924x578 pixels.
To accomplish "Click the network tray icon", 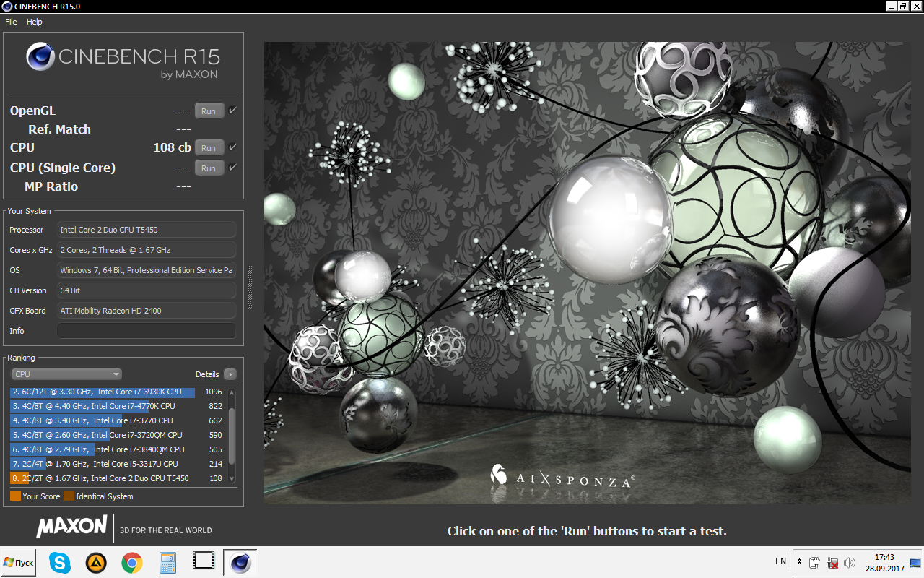I will 832,562.
